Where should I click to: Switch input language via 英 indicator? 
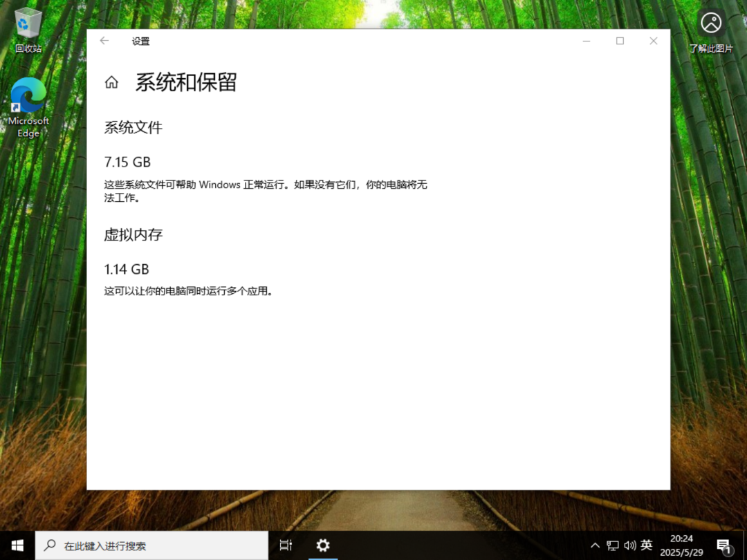647,545
